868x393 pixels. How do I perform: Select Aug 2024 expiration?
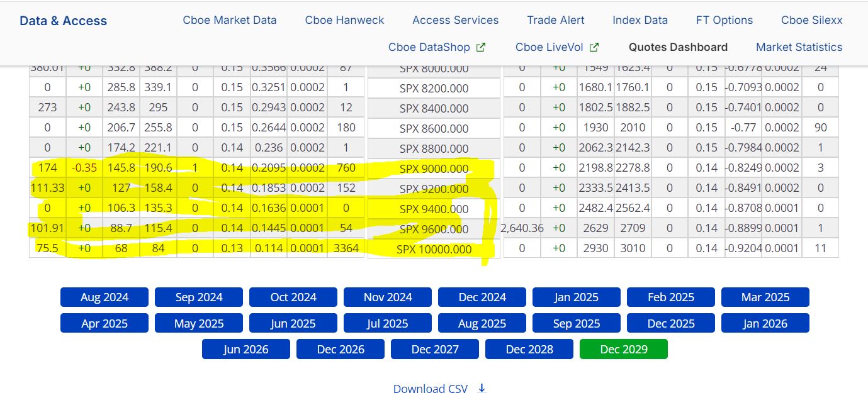[104, 297]
